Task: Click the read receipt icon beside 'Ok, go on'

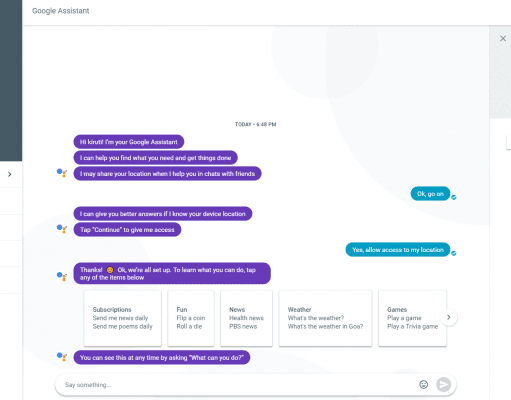Action: pyautogui.click(x=454, y=197)
